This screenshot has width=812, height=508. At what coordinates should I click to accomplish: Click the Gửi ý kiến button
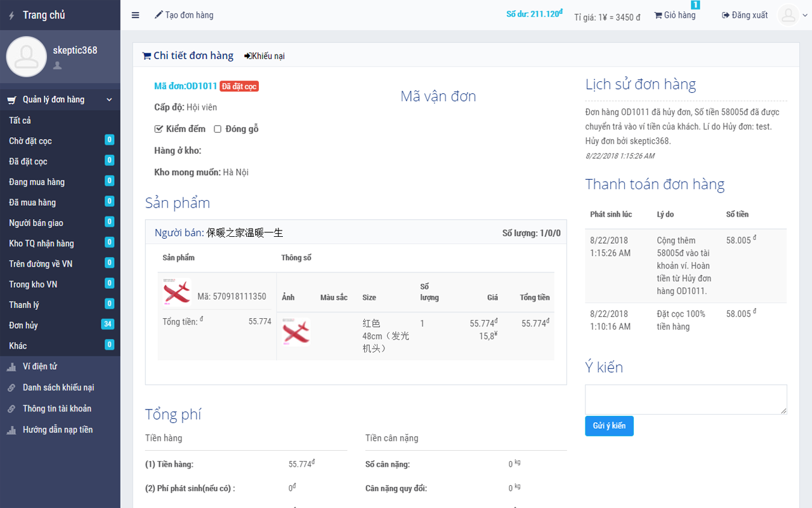point(609,426)
